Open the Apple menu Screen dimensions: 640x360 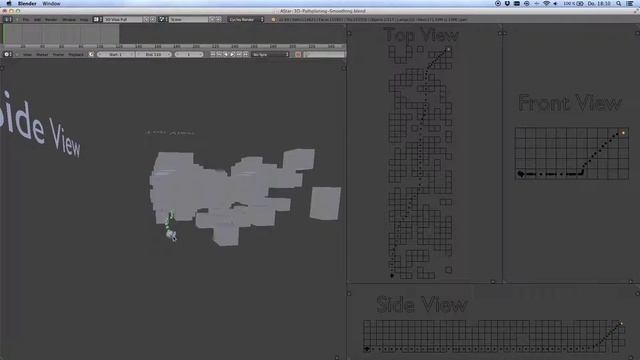(9, 3)
